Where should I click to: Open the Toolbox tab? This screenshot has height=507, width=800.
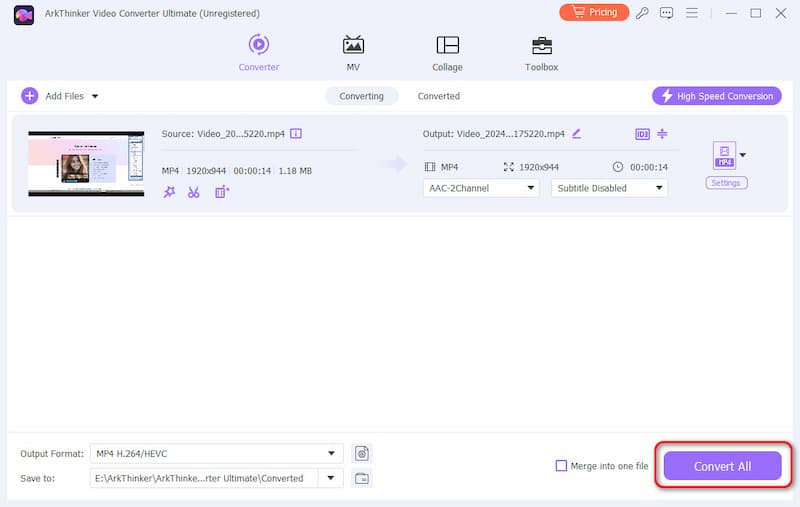tap(541, 53)
